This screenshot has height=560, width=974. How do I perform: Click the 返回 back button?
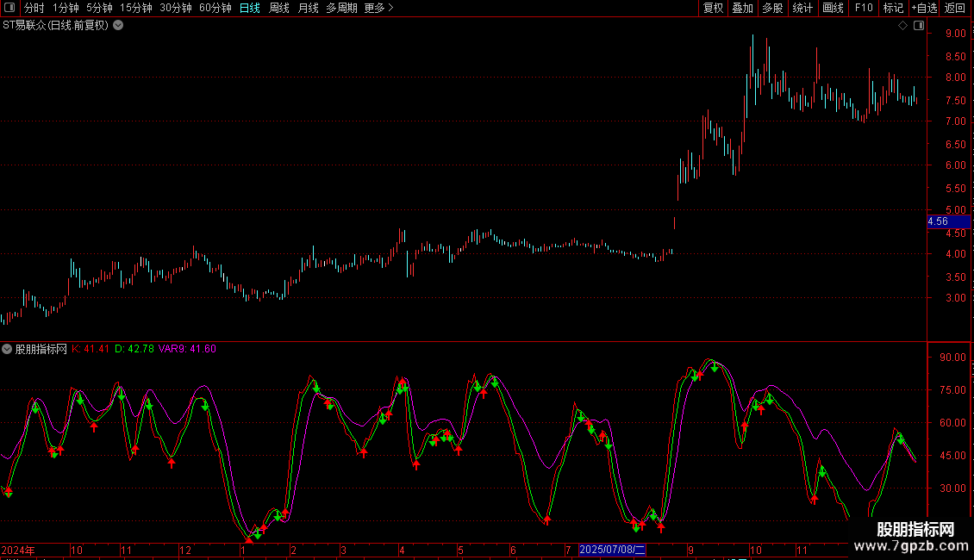point(955,8)
